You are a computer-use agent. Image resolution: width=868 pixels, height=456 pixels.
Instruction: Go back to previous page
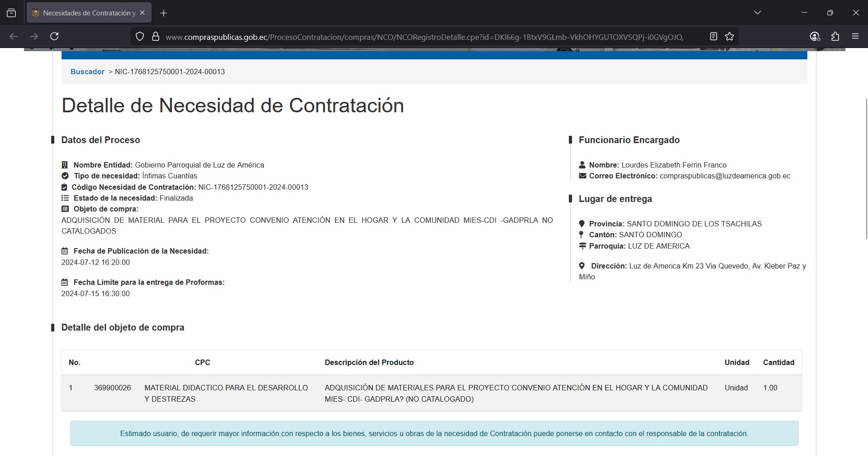[14, 36]
